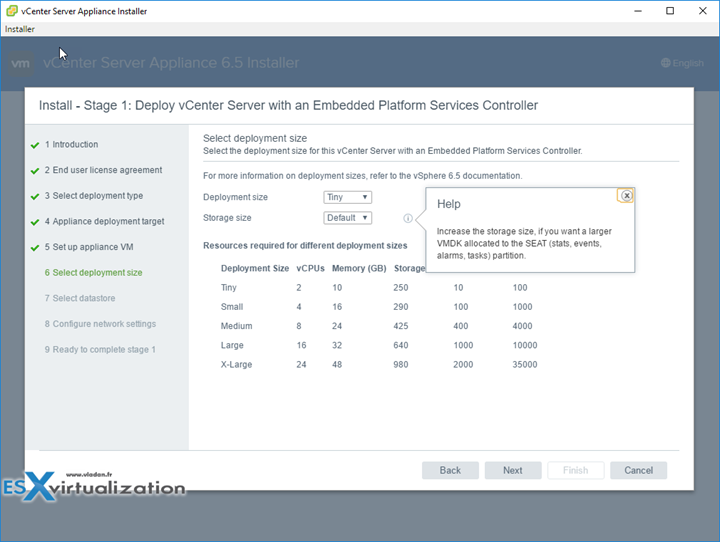
Task: Click the vCenter installer title bar icon
Action: point(11,11)
